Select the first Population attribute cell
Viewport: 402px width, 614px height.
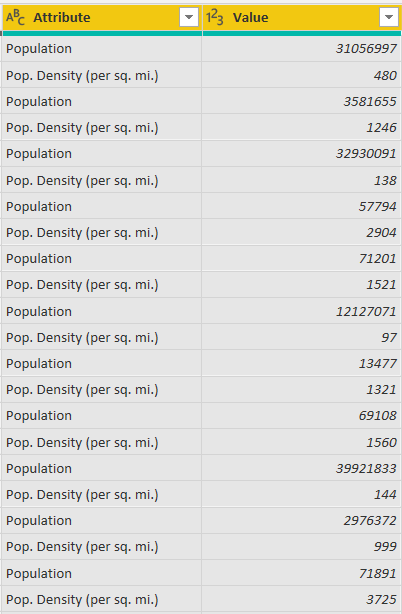pos(102,49)
